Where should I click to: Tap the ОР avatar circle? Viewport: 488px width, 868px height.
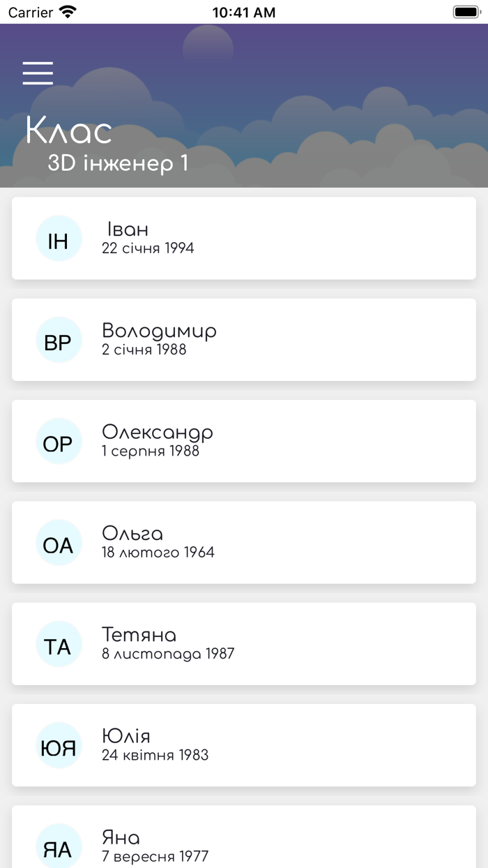[x=59, y=441]
